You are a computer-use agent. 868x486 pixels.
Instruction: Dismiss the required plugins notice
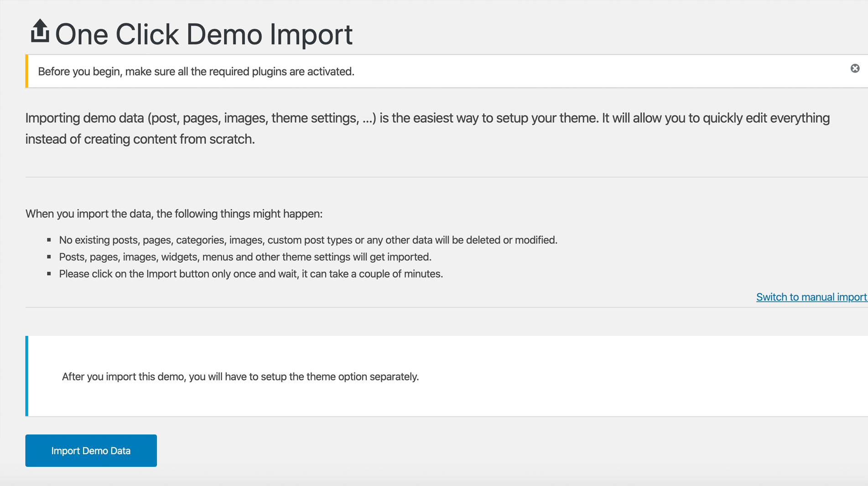855,68
